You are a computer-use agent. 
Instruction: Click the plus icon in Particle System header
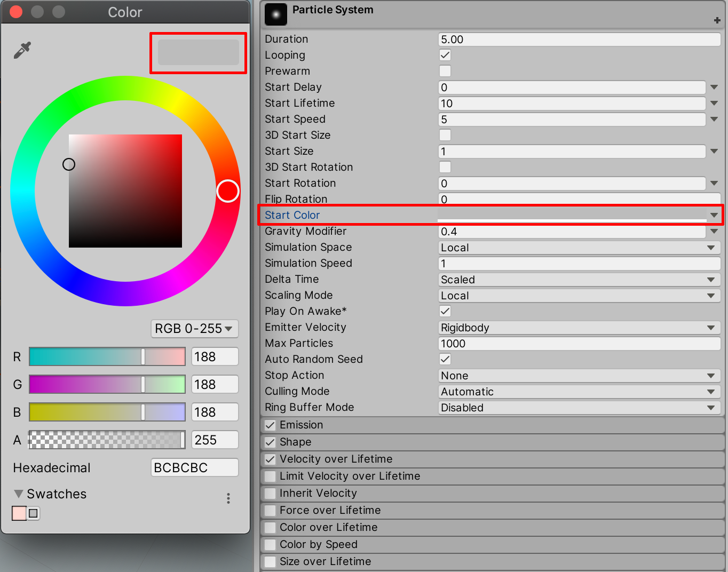(717, 20)
